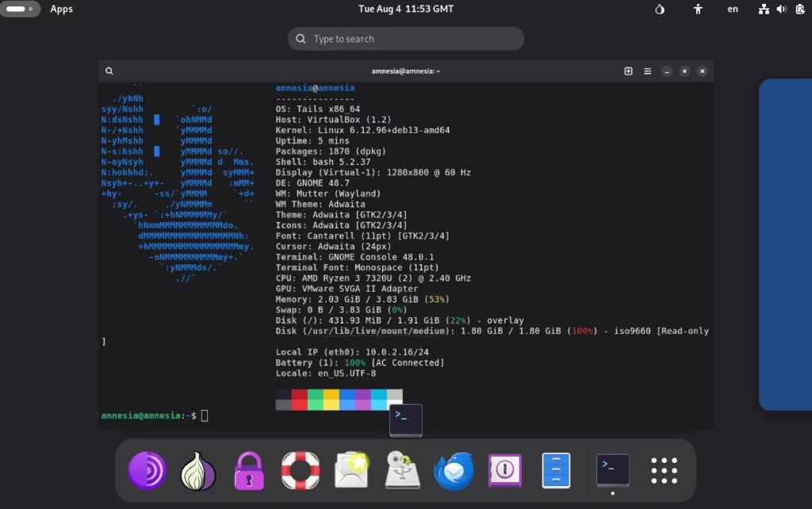The height and width of the screenshot is (509, 812).
Task: Maximize the terminal window
Action: [x=684, y=71]
